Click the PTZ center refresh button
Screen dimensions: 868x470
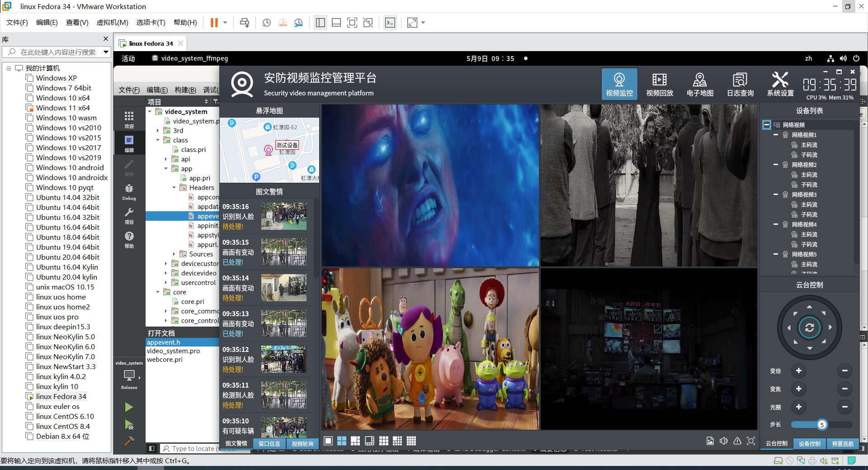[809, 328]
